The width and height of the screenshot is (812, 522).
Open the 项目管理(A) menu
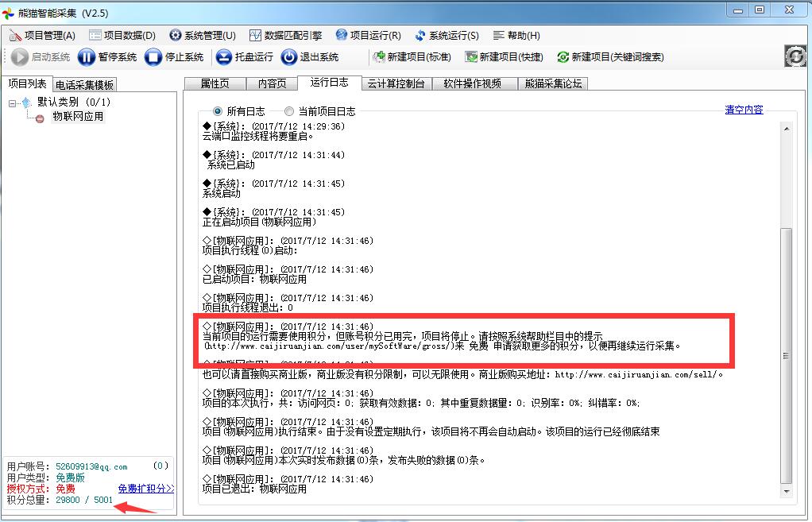coord(42,36)
